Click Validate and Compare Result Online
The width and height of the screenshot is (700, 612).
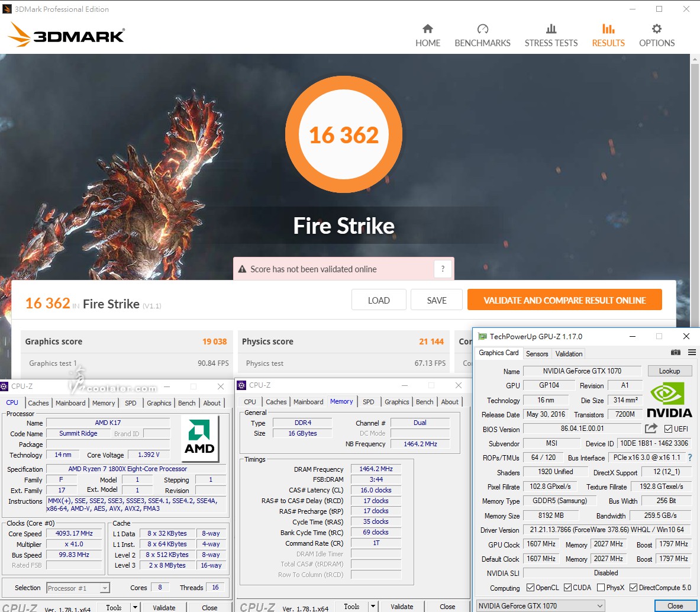coord(564,300)
